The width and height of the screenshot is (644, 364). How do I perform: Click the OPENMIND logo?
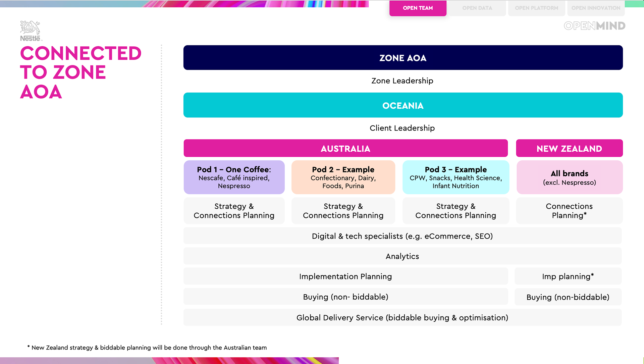coord(594,26)
